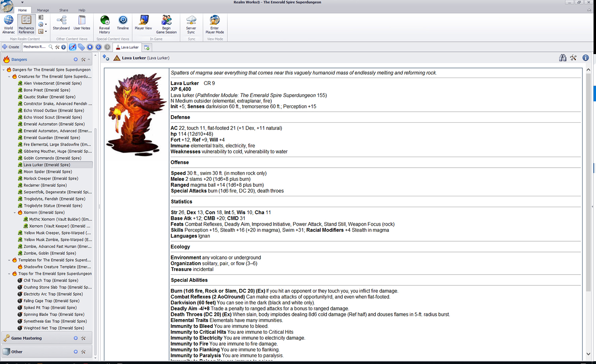Open new tab folder-plus icon

[147, 47]
